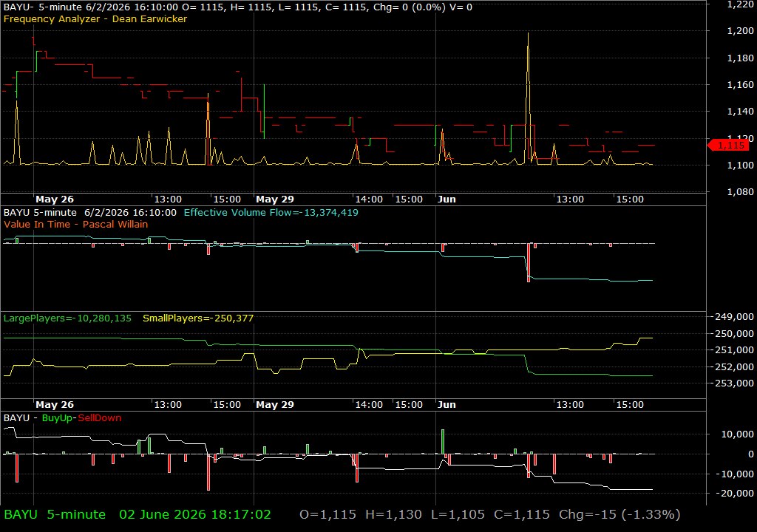Click the green BAYU 5-minute status label

tap(55, 514)
